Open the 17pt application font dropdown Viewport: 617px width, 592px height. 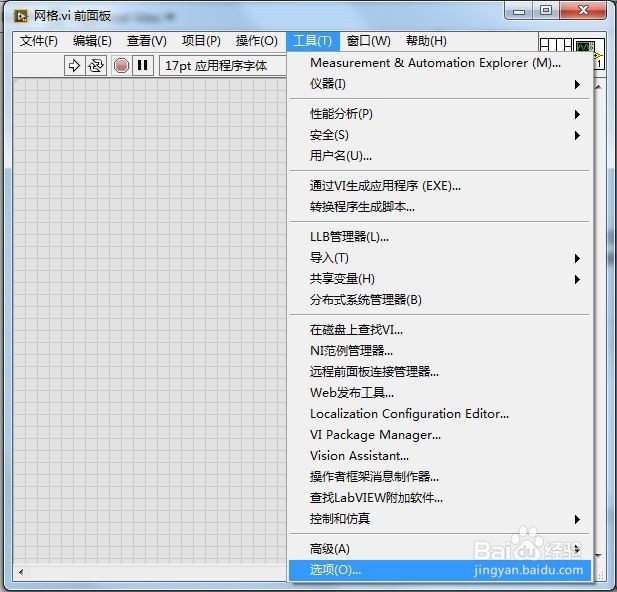(223, 65)
